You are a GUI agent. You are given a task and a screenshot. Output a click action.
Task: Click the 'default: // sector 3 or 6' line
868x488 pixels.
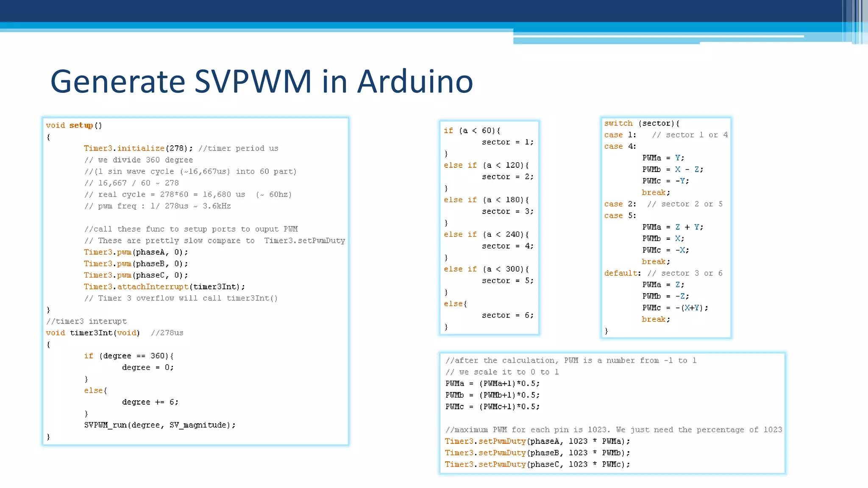click(x=663, y=273)
